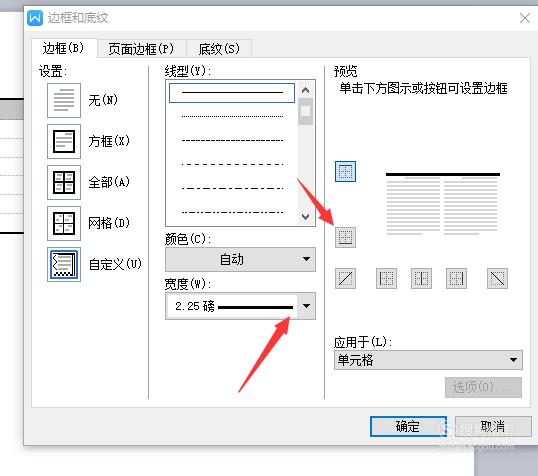Toggle the inside vertical border button
Screen dimensions: 538x476
pyautogui.click(x=421, y=278)
